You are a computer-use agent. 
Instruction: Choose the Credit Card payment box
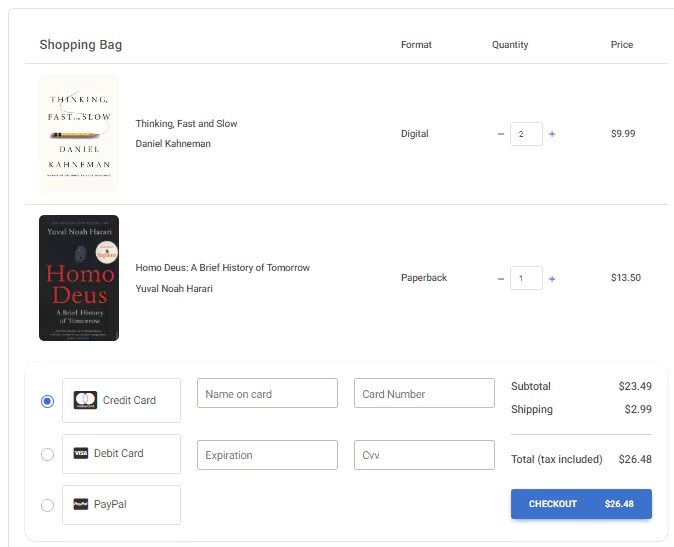[122, 400]
